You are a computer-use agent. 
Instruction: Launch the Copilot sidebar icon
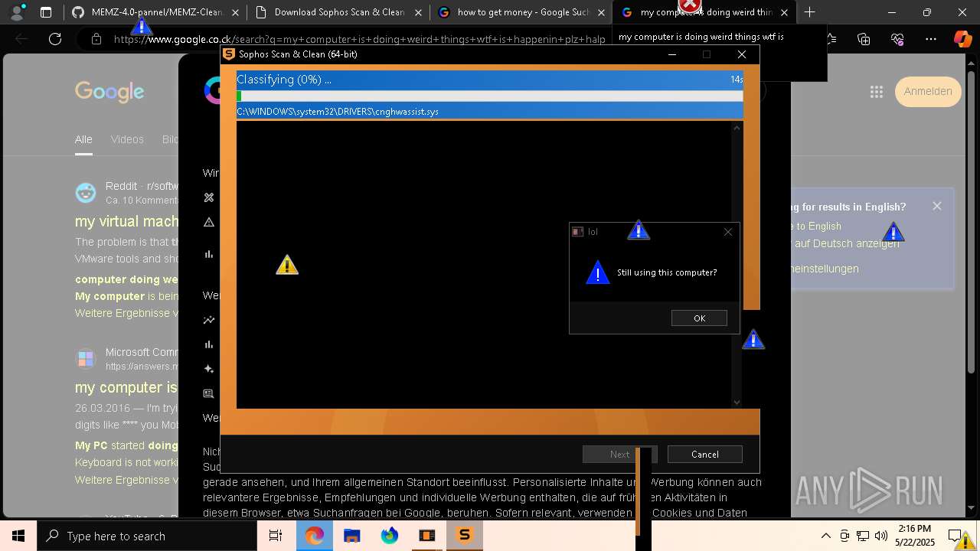click(962, 39)
